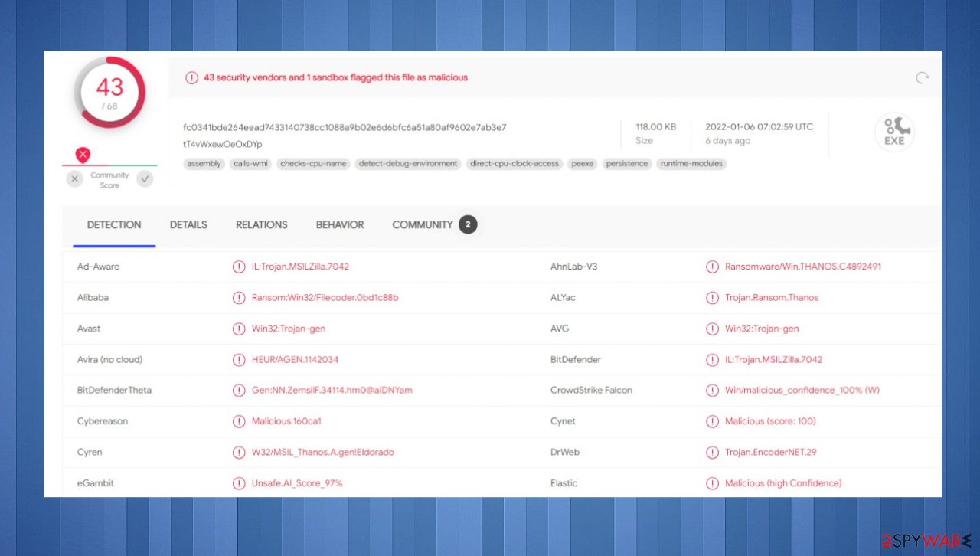Click the Malicious (high Confidence) result

tap(783, 483)
